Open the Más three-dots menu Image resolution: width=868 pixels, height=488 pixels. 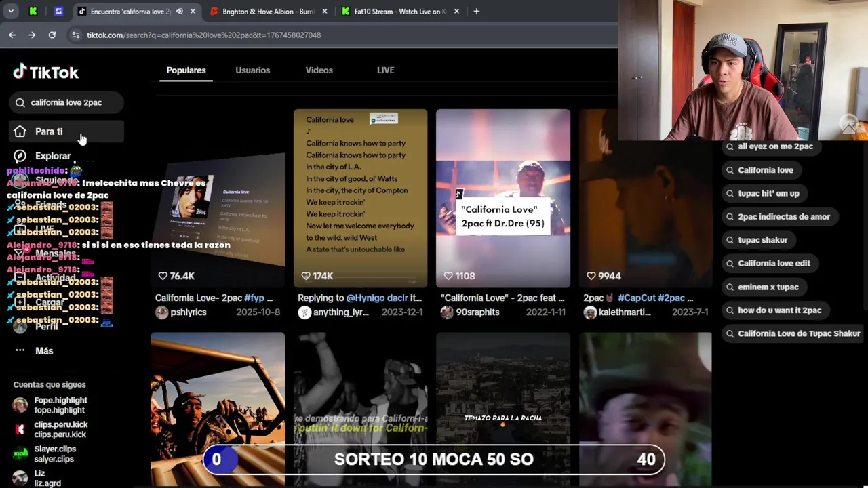click(20, 350)
